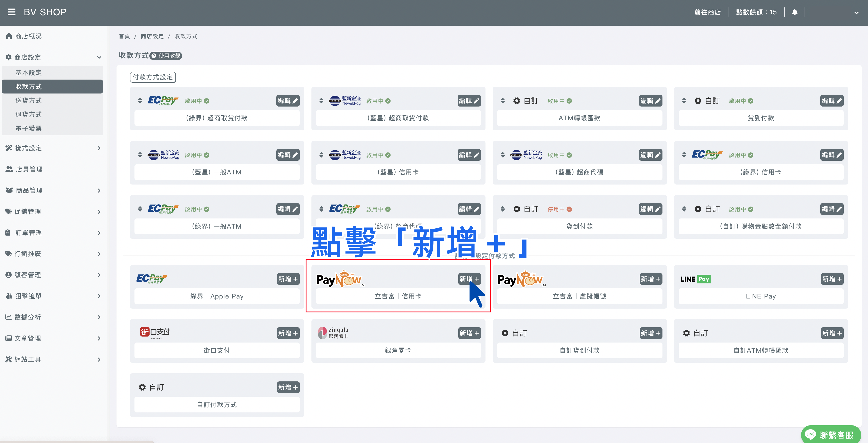
Task: Click 啟用中 status on (綠界) 超商取貨付款
Action: 197,101
